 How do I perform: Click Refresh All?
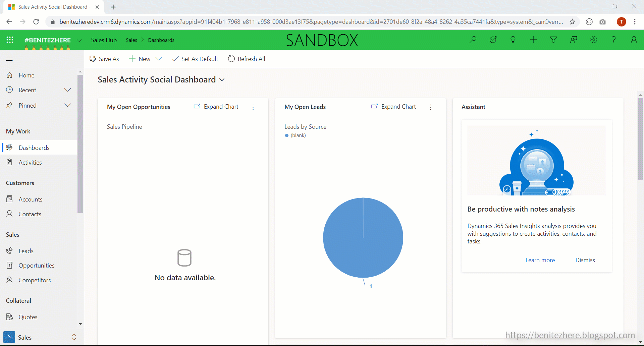247,59
